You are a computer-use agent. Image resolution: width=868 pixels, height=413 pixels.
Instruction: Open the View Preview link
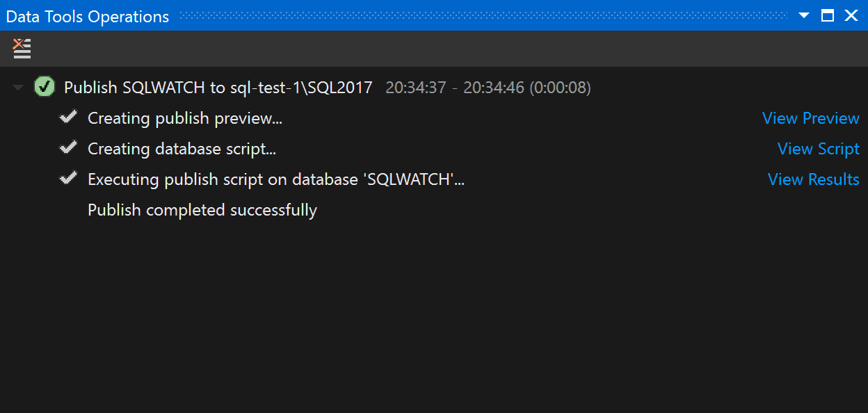(811, 118)
